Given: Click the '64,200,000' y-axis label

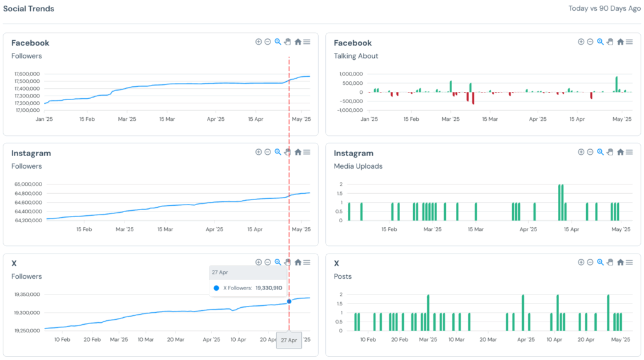Looking at the screenshot, I should pos(28,220).
